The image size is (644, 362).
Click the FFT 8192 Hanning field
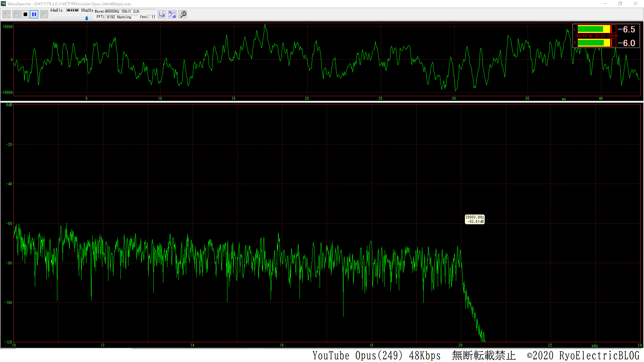coord(122,17)
